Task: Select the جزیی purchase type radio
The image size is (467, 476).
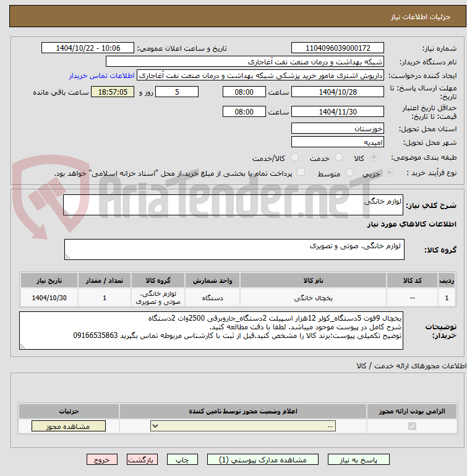Action: [389, 173]
